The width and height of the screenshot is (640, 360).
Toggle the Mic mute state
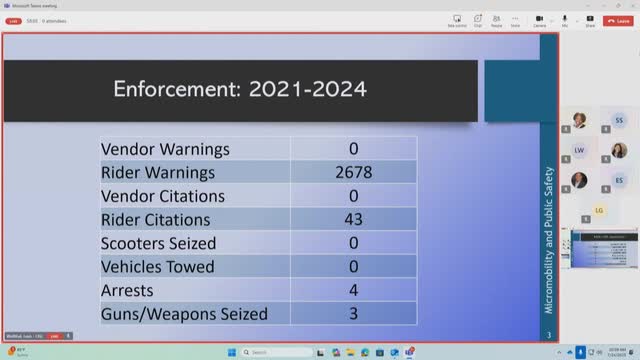click(564, 21)
